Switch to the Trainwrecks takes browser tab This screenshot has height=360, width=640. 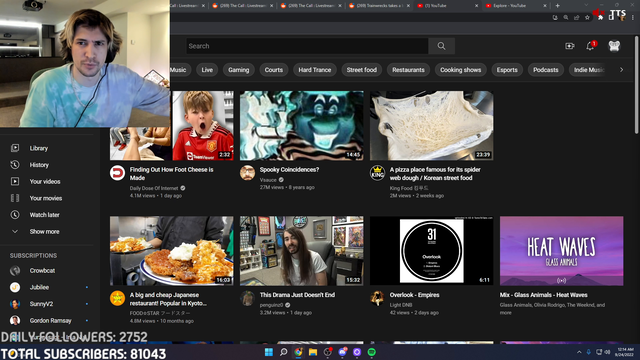point(380,6)
